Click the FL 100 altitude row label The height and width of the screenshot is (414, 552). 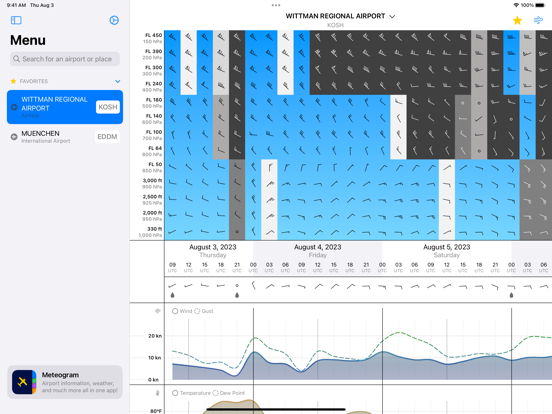[x=153, y=132]
